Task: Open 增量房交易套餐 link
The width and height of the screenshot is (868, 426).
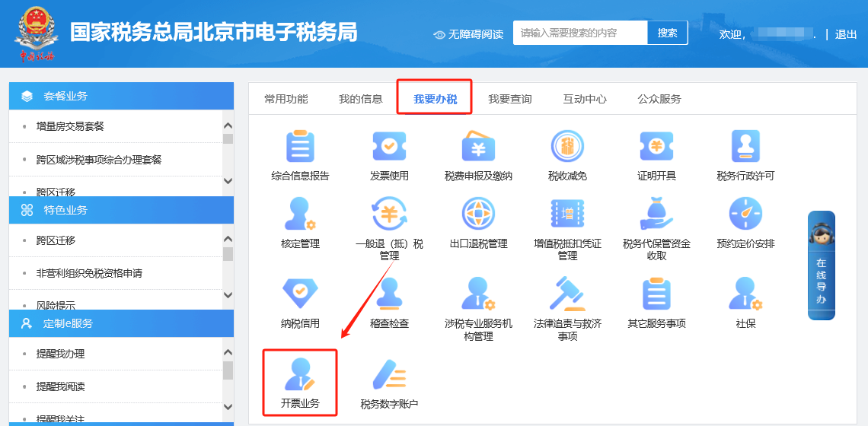Action: tap(70, 127)
